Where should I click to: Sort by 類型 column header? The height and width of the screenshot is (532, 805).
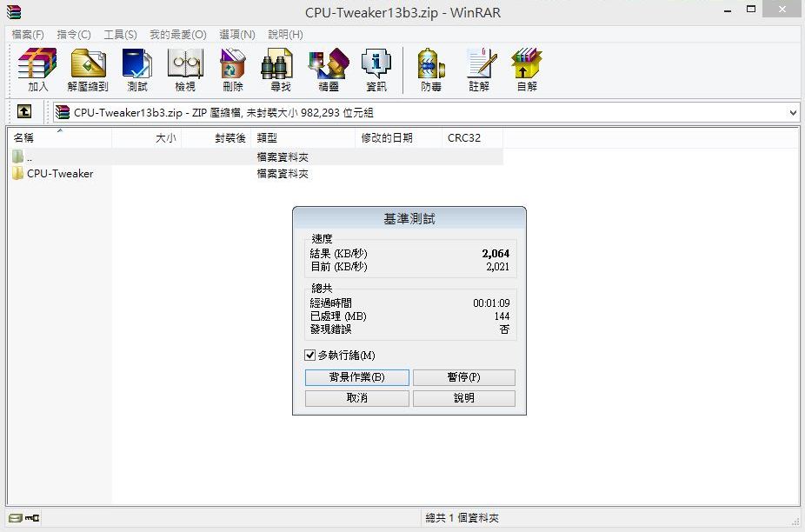tap(303, 137)
